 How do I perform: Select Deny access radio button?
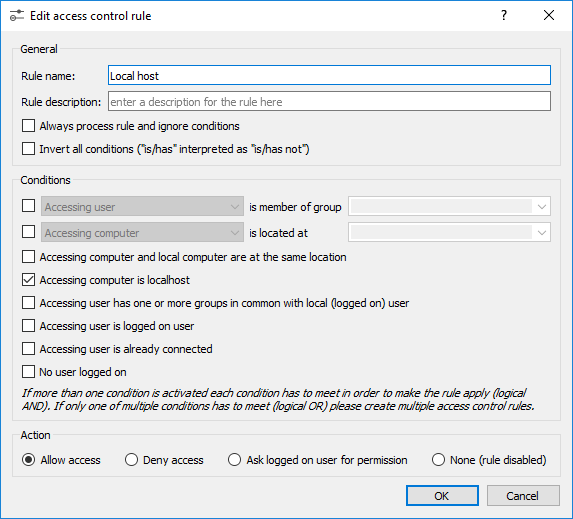pos(131,460)
